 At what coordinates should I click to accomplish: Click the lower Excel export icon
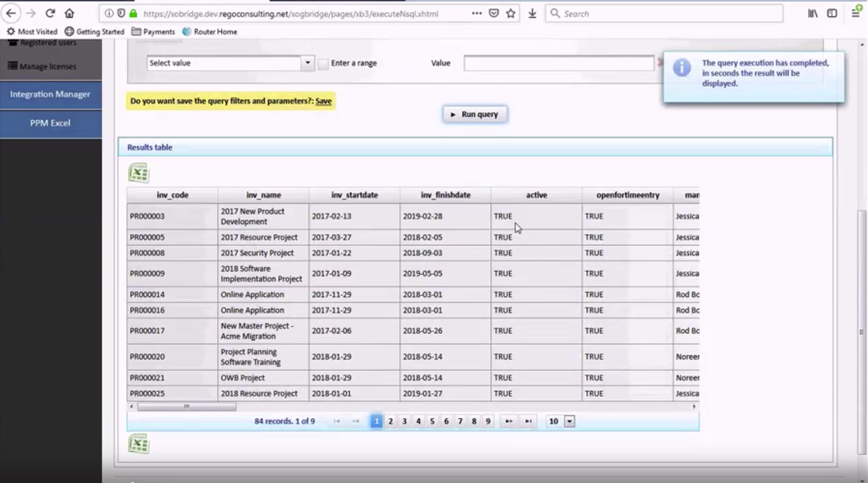pos(138,444)
